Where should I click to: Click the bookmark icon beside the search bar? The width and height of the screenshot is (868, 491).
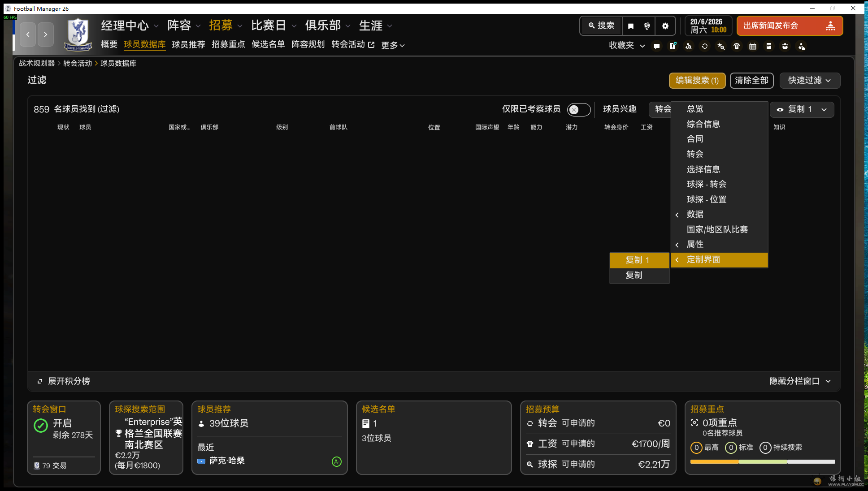point(631,26)
